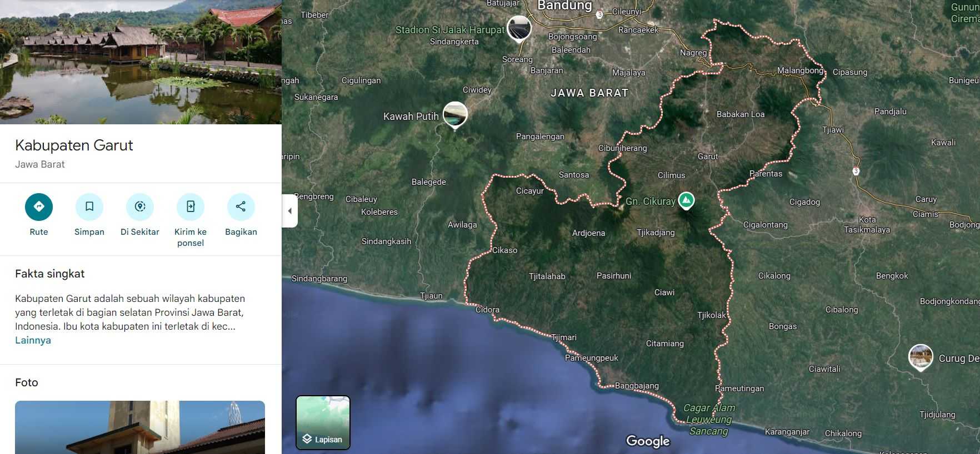Image resolution: width=980 pixels, height=454 pixels.
Task: Click the Kabupaten Garut title heading
Action: (74, 145)
